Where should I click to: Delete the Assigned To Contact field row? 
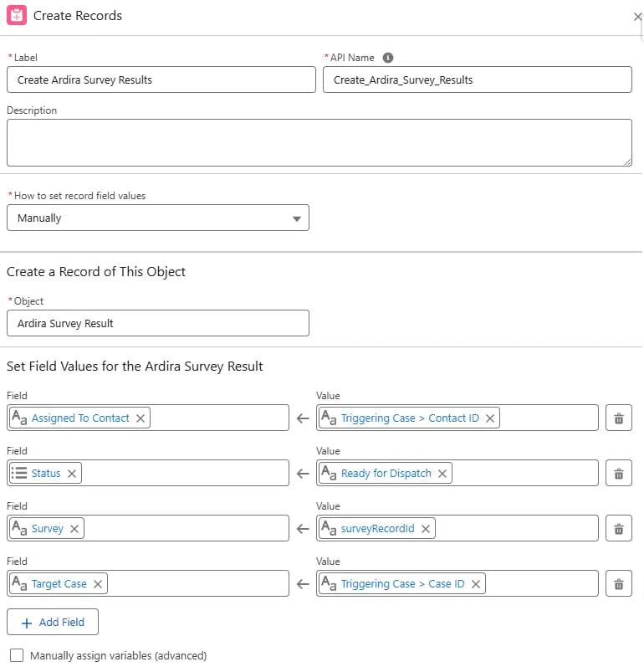[618, 418]
